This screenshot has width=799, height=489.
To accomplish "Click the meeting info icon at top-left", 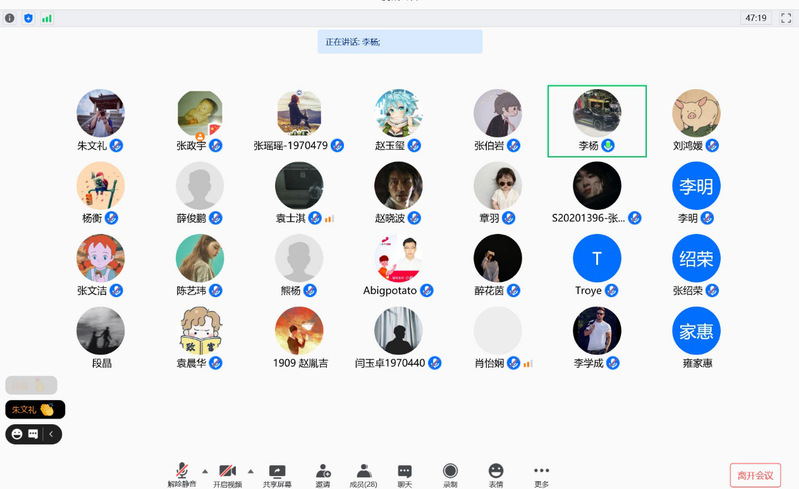I will tap(10, 18).
